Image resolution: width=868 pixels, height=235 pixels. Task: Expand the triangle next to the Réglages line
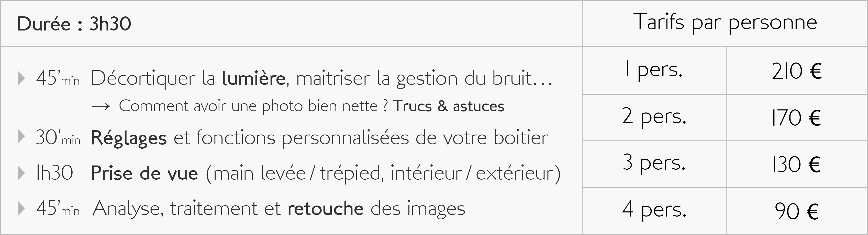21,137
